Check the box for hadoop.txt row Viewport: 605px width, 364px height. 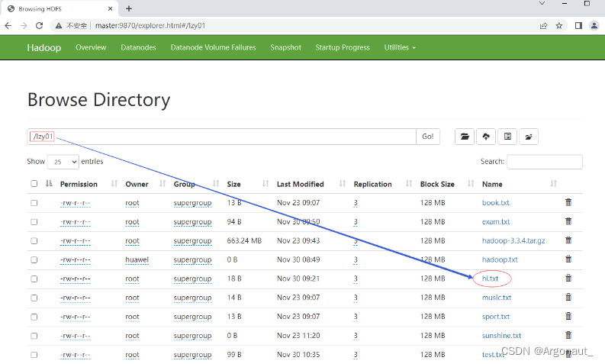pyautogui.click(x=34, y=259)
